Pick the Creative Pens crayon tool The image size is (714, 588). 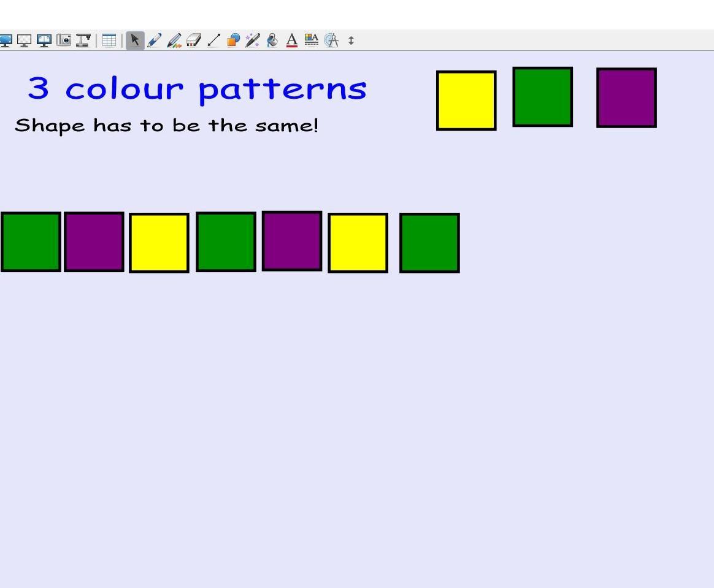click(174, 40)
